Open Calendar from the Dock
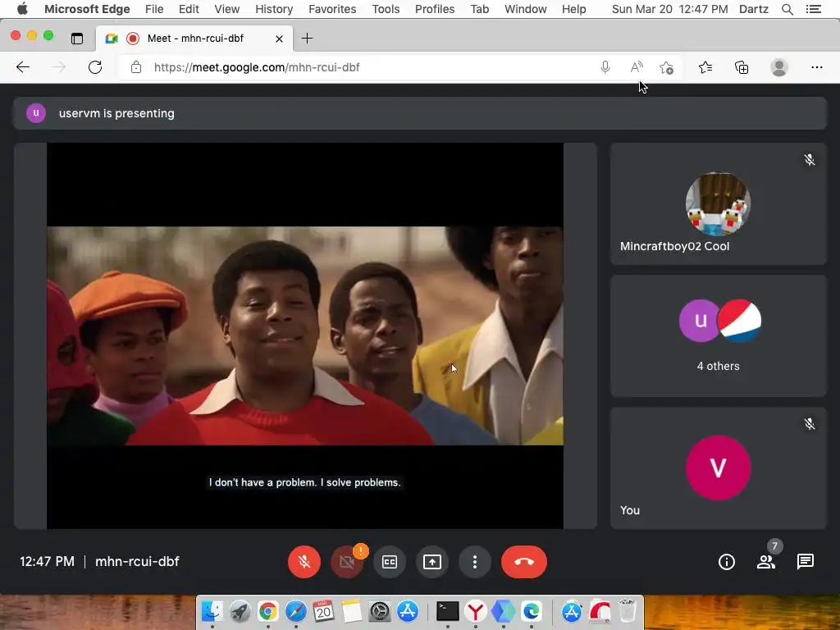Screen dimensions: 840x630 click(x=323, y=610)
